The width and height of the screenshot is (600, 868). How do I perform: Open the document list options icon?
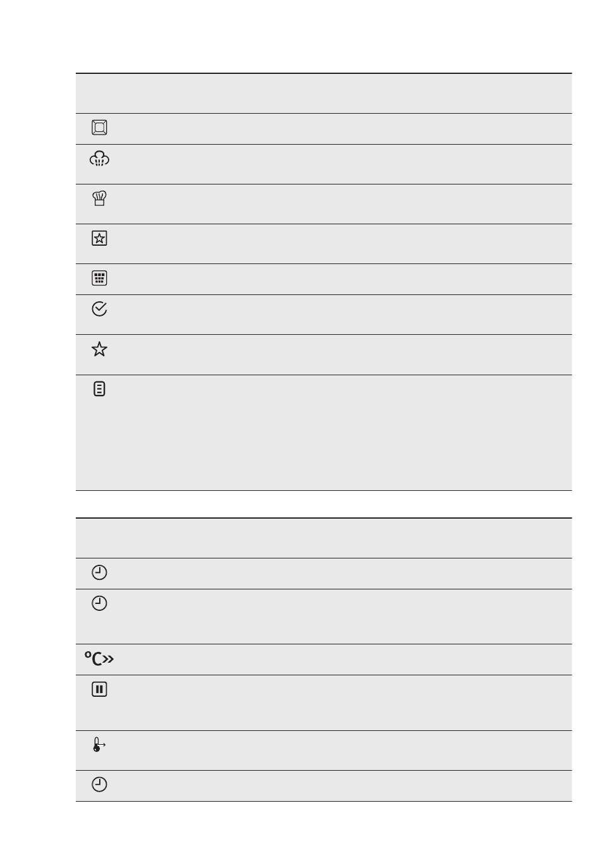pyautogui.click(x=99, y=389)
